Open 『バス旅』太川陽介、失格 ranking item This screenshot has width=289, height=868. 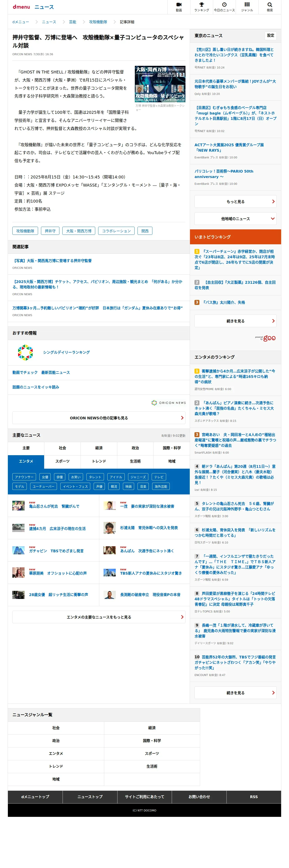(x=224, y=303)
